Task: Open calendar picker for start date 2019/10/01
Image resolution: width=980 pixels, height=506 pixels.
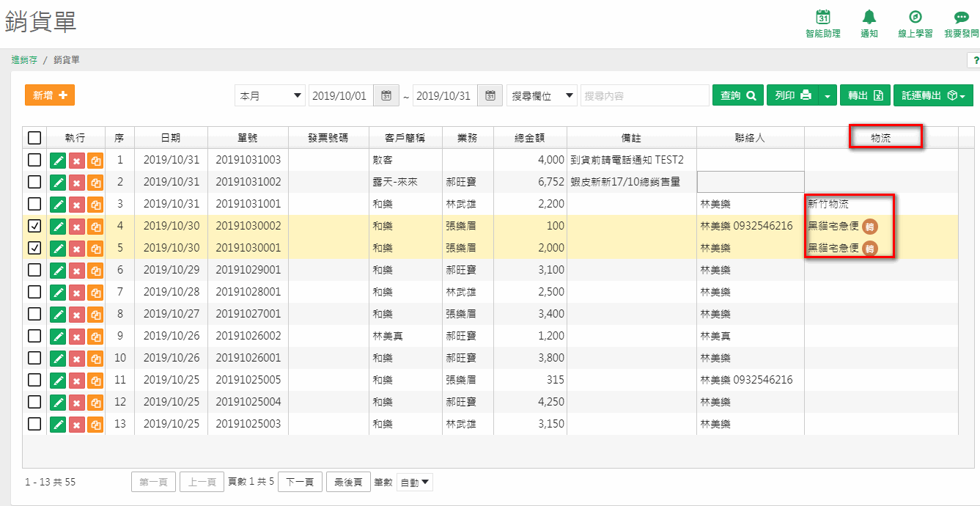Action: pos(386,95)
